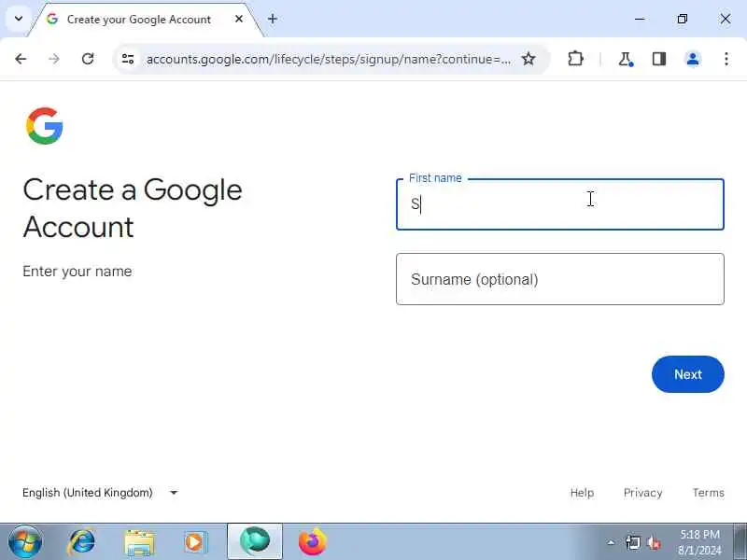Click the Google logo
Screen dimensions: 747x560
click(44, 126)
